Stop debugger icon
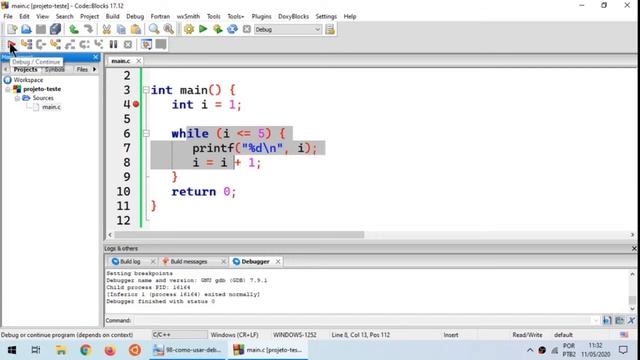 click(128, 44)
